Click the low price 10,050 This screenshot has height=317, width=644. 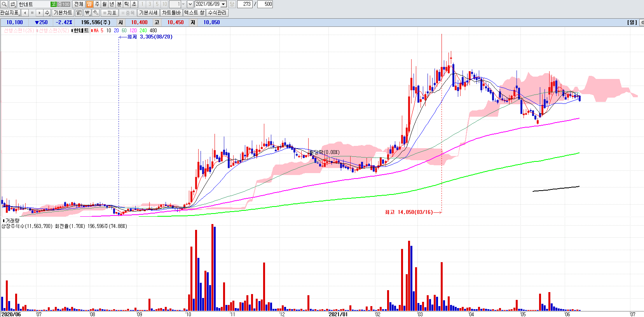(211, 23)
